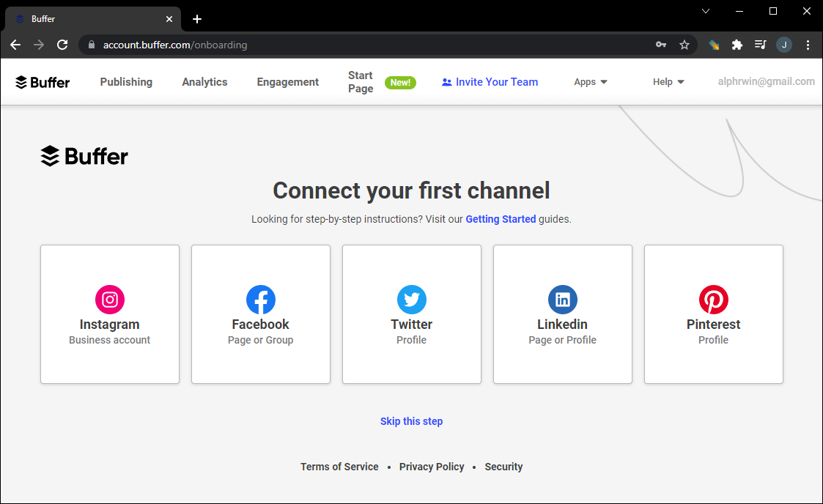Open Chrome three-dot menu

[808, 45]
